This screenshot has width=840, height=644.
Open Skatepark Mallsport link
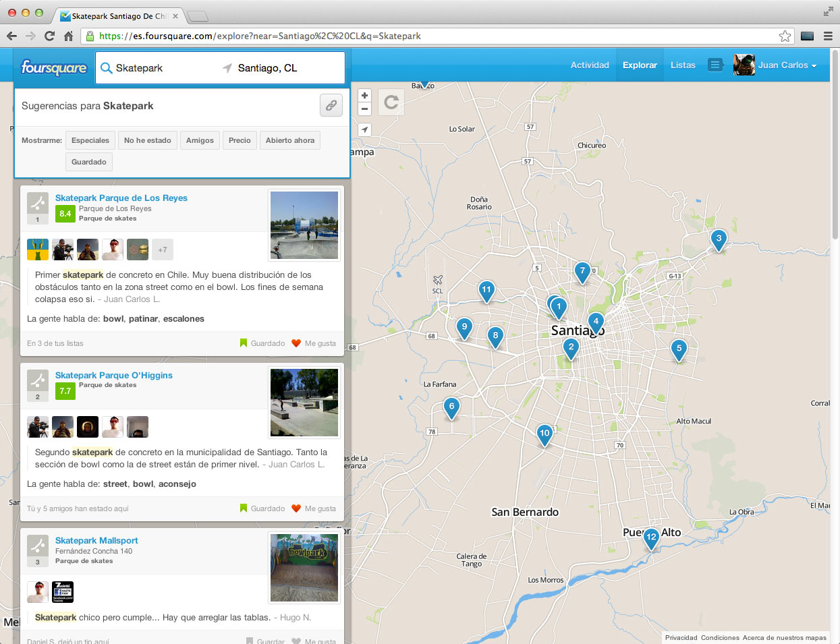pos(96,540)
